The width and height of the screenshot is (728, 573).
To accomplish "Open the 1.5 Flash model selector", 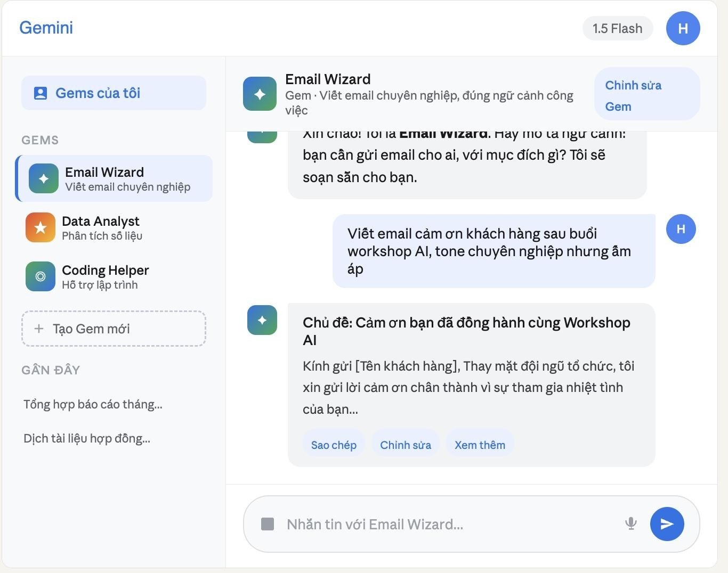I will [617, 29].
